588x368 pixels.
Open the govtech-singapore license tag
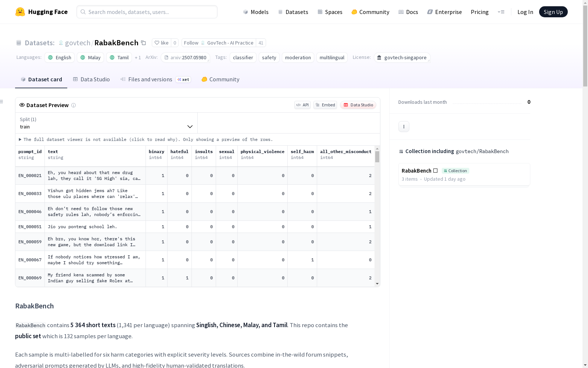point(402,57)
